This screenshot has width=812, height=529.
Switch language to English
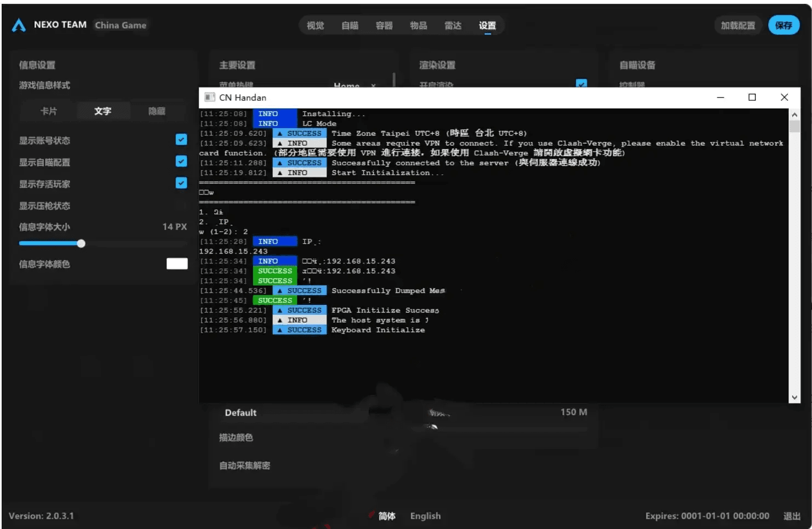click(425, 516)
